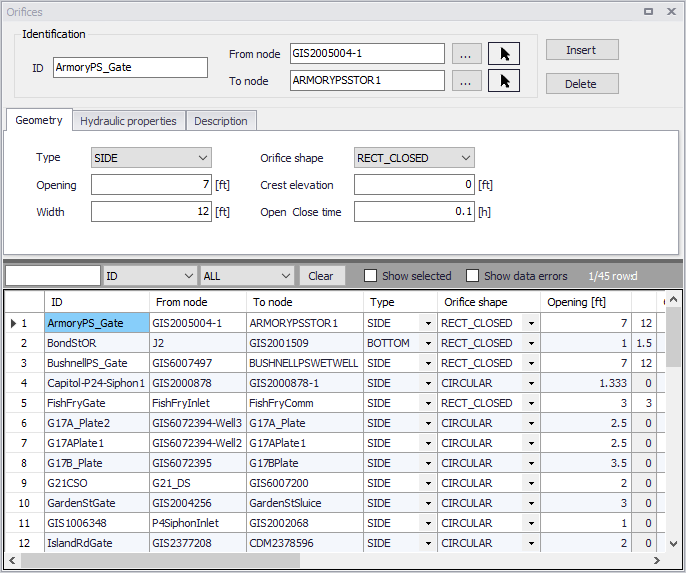686x573 pixels.
Task: Enable the Show selected checkbox
Action: tap(371, 276)
